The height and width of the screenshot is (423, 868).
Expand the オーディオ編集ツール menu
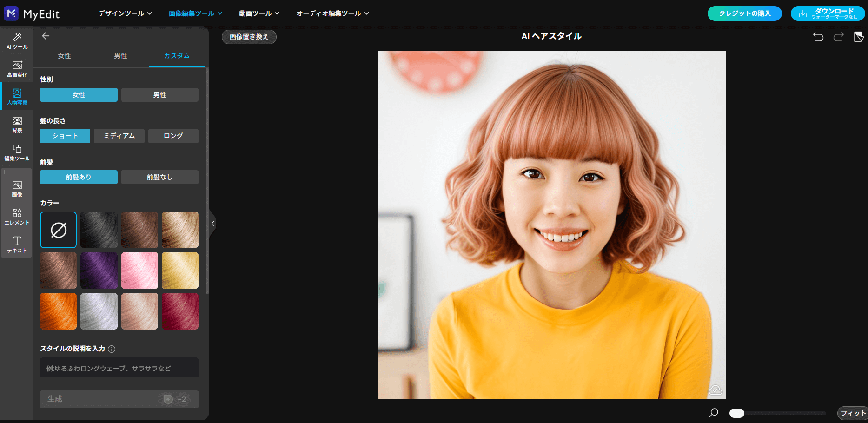coord(332,13)
